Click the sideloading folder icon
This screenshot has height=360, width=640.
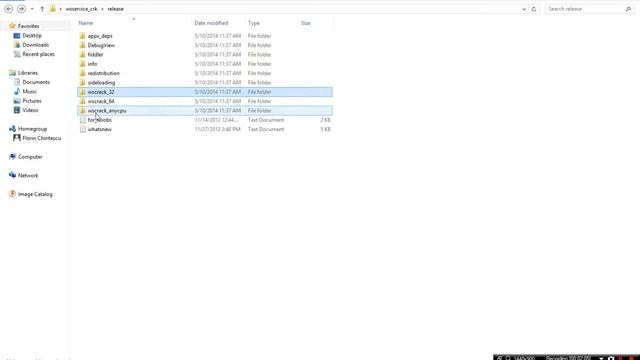tap(82, 83)
